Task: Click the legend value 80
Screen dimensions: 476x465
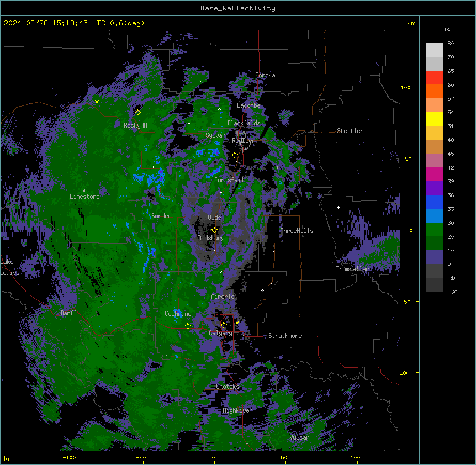Action: tap(451, 44)
